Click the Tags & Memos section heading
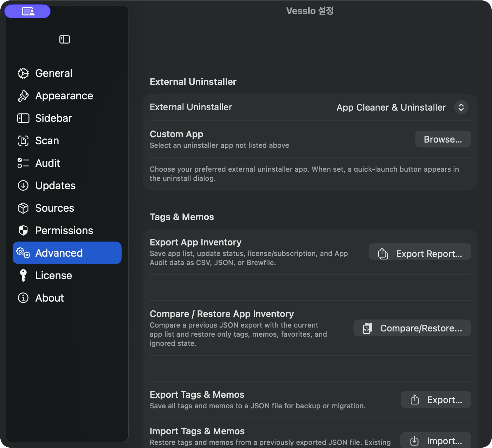Screen dimensions: 492x448 pos(182,217)
